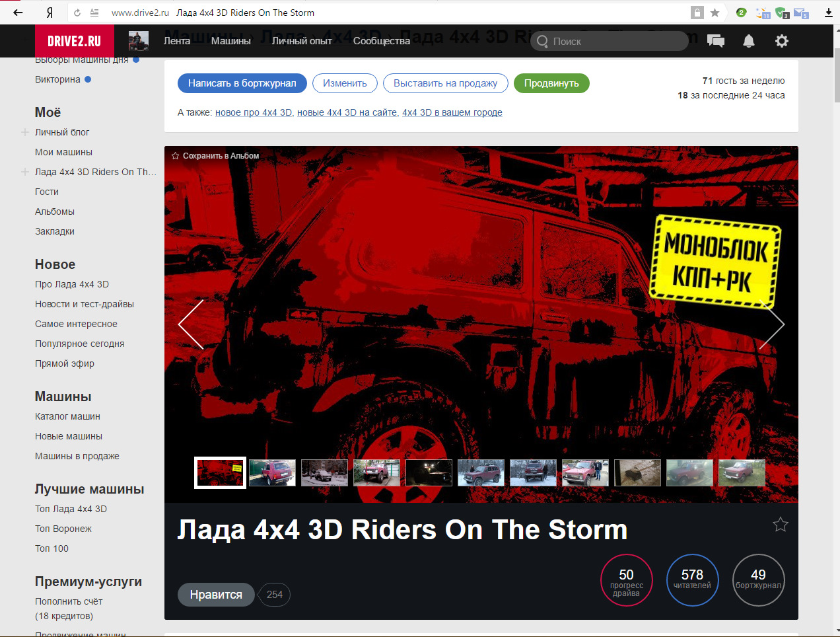Screen dimensions: 840x637
Task: Toggle the favorite star beside the car title
Action: pos(781,525)
